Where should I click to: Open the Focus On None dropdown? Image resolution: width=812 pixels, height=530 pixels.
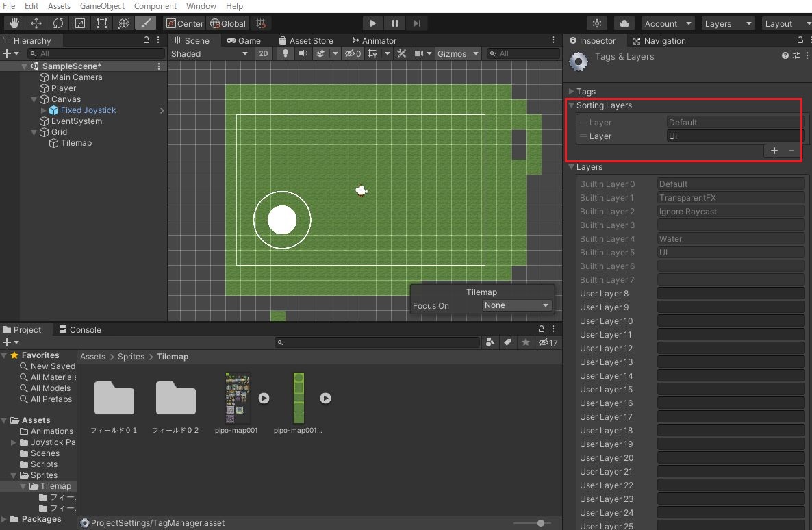click(516, 305)
